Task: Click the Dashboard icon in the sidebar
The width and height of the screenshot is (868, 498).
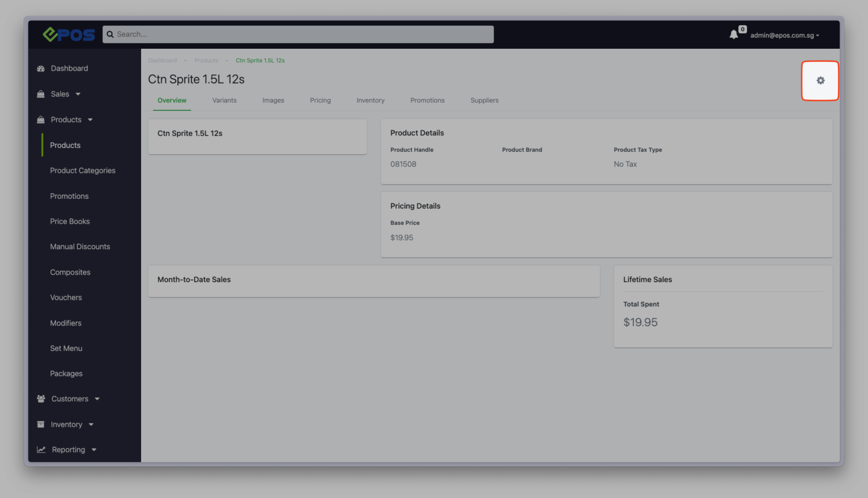Action: click(x=41, y=68)
